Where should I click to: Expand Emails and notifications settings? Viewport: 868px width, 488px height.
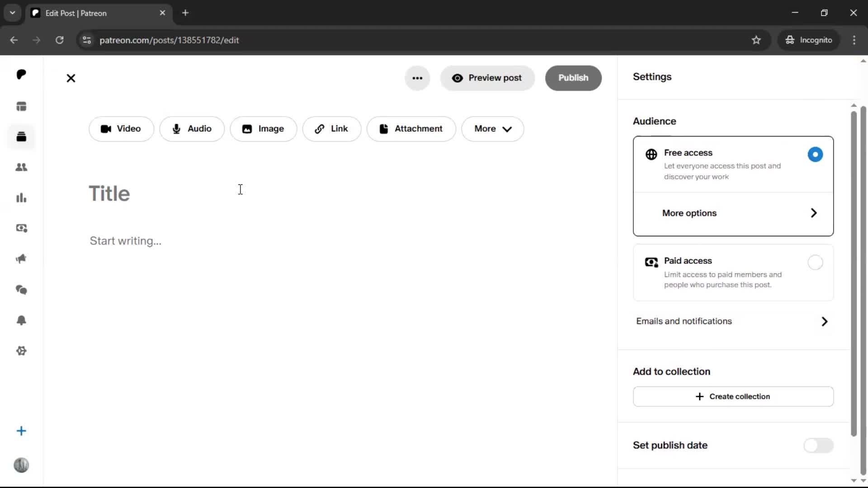click(733, 321)
